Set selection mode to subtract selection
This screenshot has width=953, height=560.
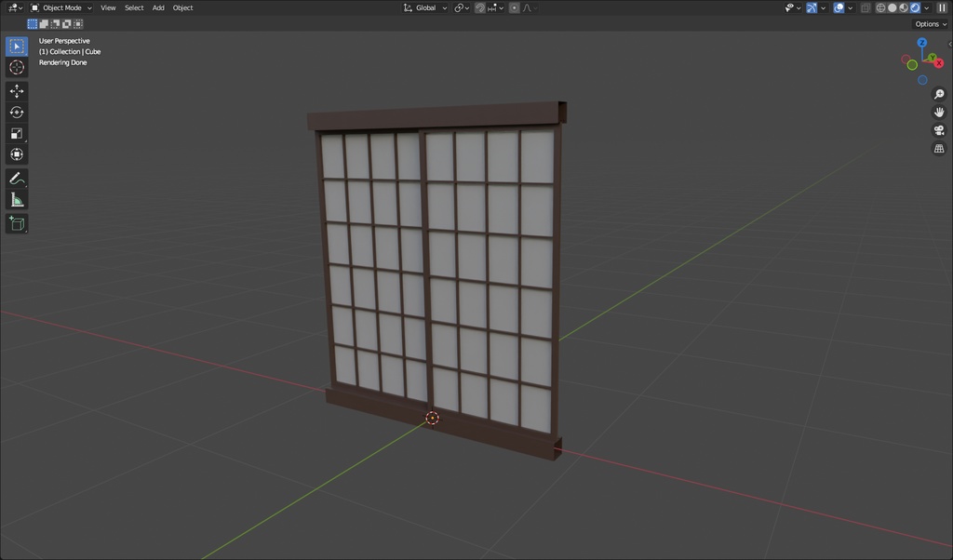55,23
